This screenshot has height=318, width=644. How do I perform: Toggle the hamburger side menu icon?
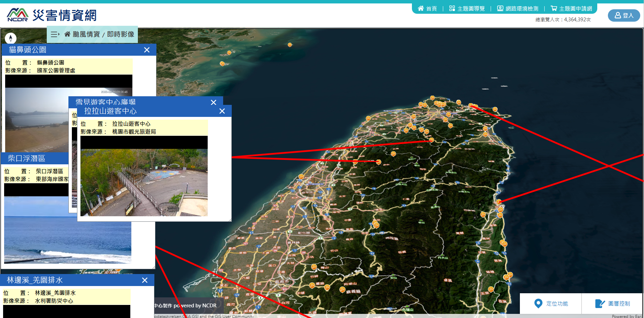click(55, 34)
